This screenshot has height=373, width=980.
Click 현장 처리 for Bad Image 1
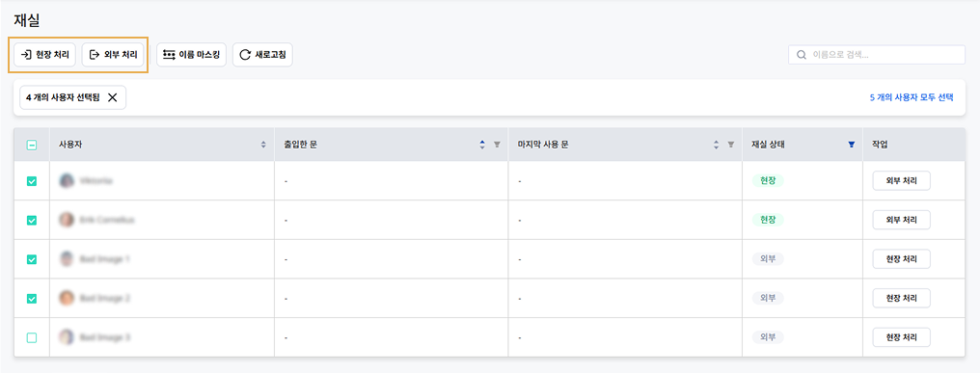coord(901,258)
